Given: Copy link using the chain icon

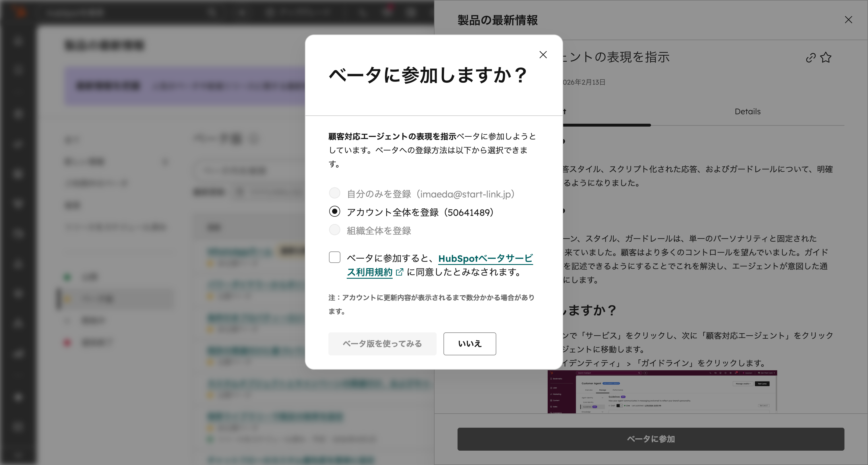Looking at the screenshot, I should [810, 58].
